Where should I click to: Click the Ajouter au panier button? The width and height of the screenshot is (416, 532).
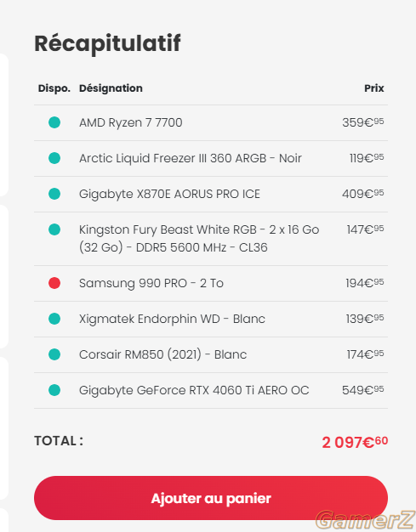point(211,498)
